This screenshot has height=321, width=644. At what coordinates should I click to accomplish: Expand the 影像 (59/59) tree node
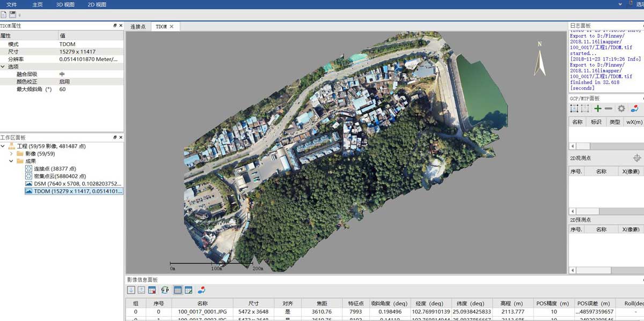[12, 154]
